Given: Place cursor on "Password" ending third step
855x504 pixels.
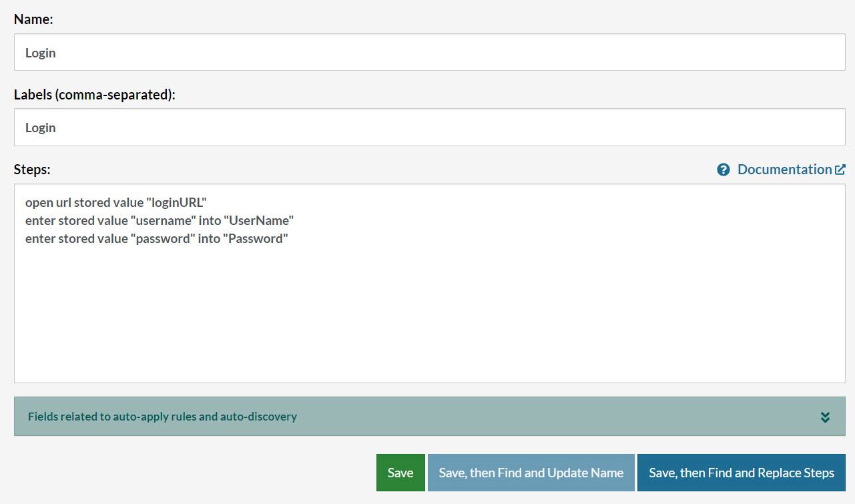Looking at the screenshot, I should [256, 238].
